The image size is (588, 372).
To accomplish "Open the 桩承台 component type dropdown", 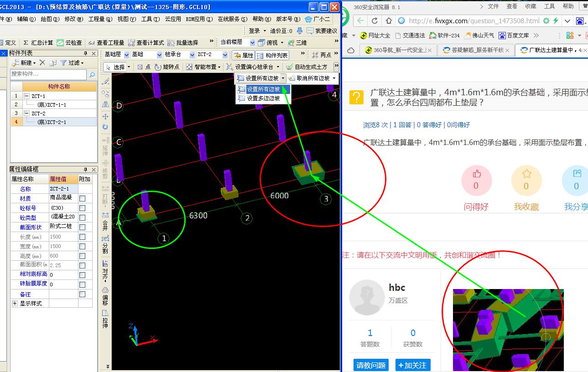I will coord(192,55).
